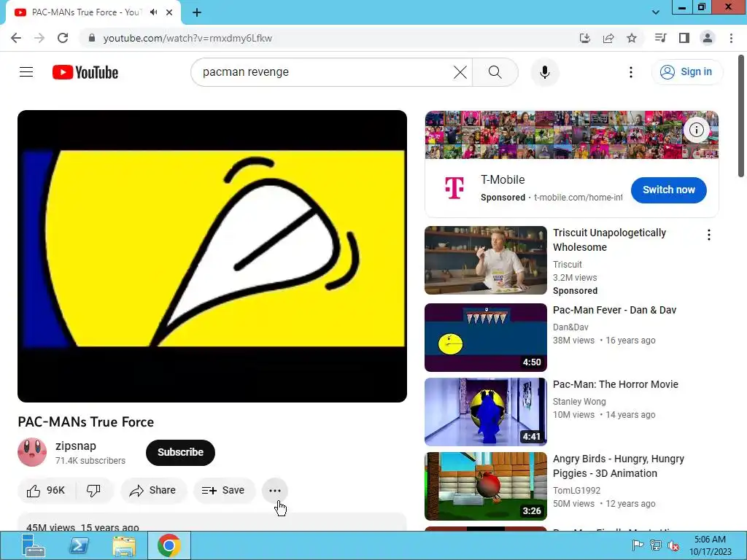Toggle Chrome side panel
Viewport: 747px width, 560px height.
point(684,38)
